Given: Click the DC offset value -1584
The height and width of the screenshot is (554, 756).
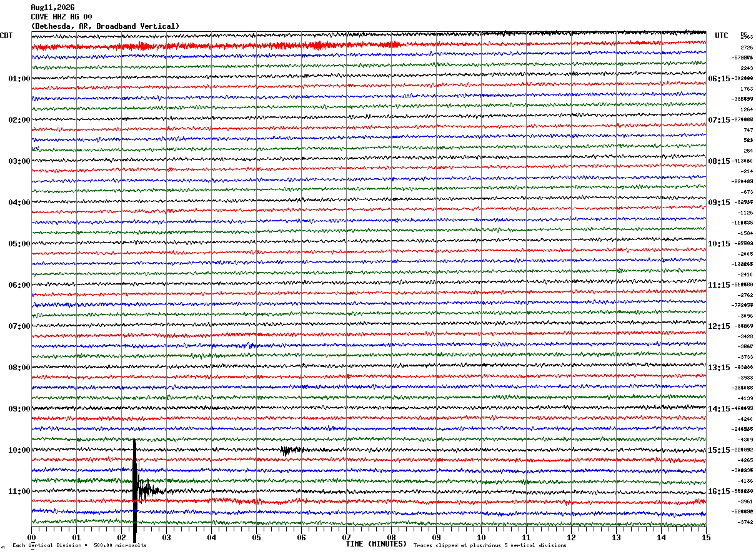Looking at the screenshot, I should click(745, 233).
